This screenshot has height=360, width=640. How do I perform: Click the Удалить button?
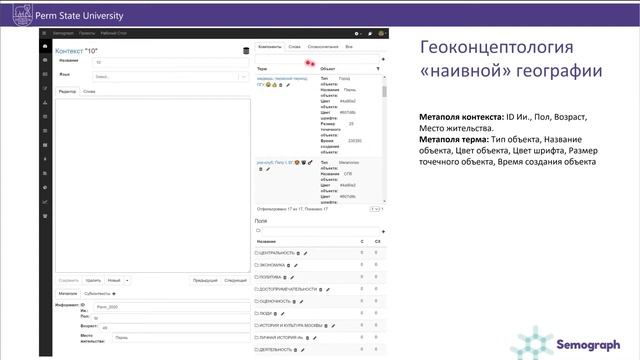click(x=93, y=280)
